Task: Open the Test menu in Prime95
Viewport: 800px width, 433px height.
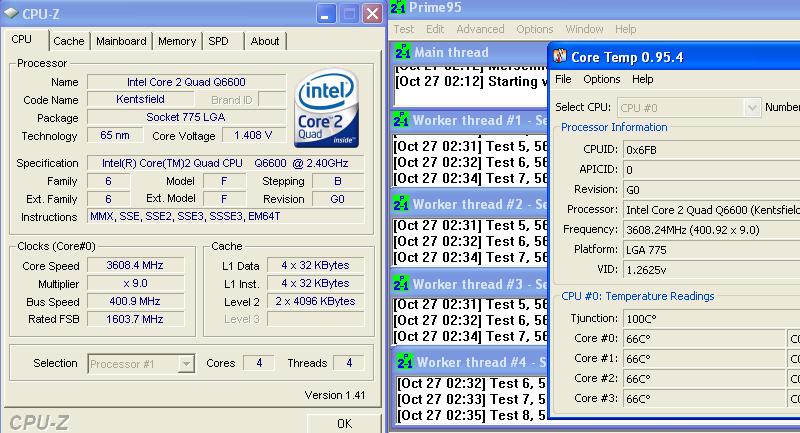Action: [x=404, y=29]
